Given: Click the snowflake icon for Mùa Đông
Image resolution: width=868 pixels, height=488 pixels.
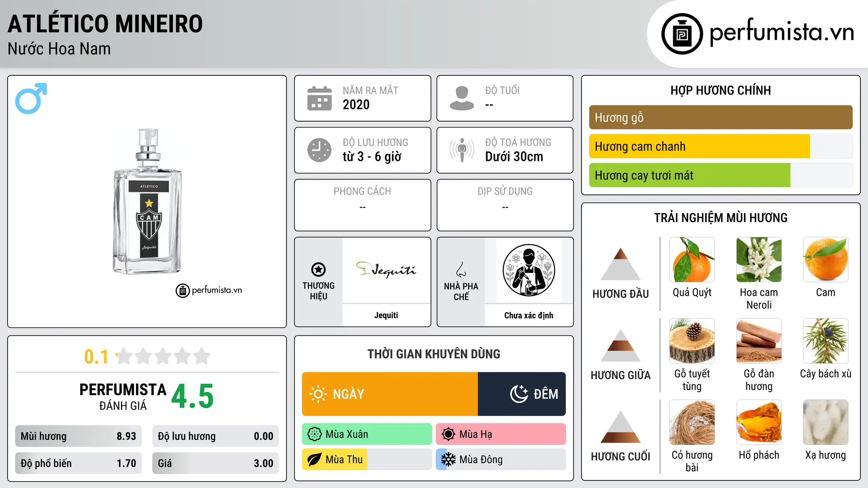Looking at the screenshot, I should 448,460.
